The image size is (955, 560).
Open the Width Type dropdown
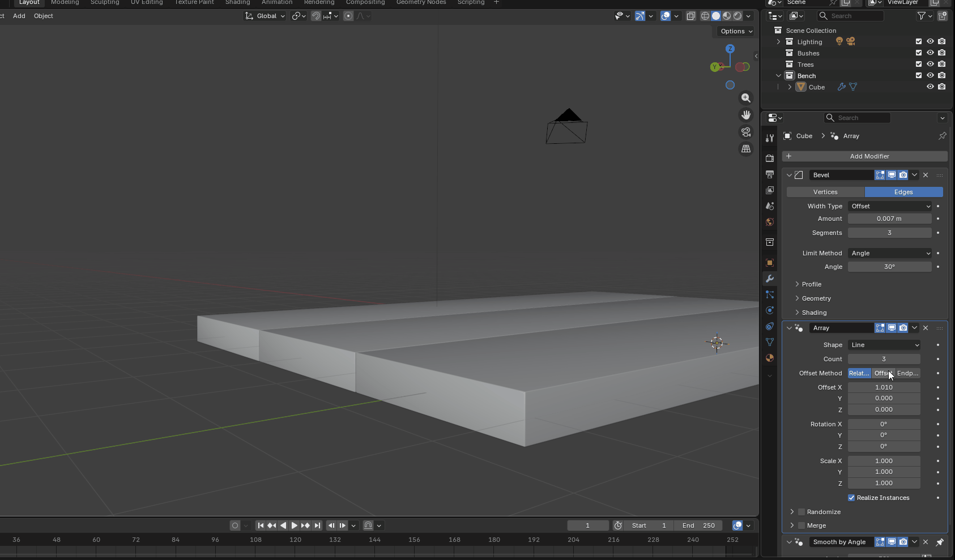coord(890,206)
